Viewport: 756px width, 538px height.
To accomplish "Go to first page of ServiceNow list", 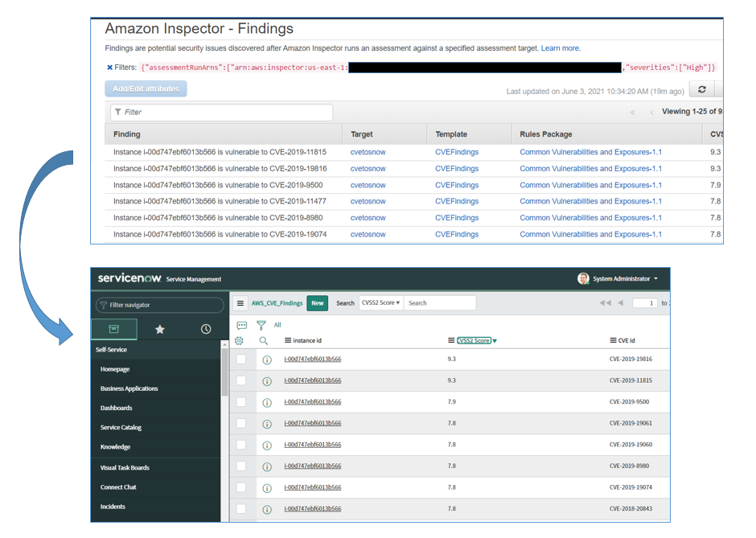I will click(x=605, y=302).
